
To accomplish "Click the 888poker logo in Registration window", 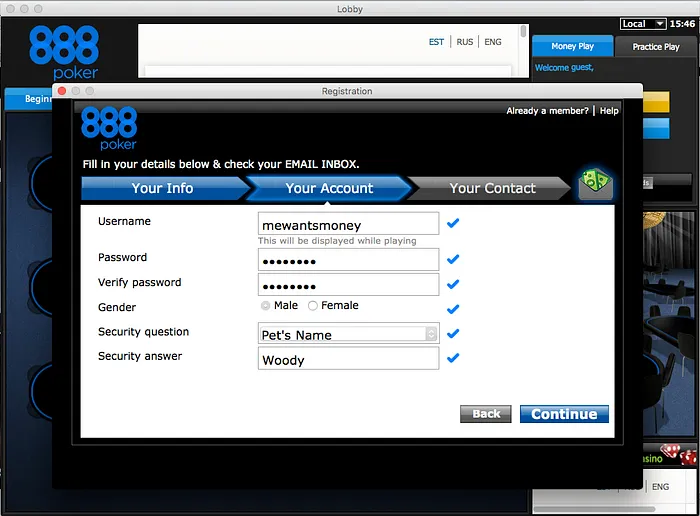I will [109, 128].
